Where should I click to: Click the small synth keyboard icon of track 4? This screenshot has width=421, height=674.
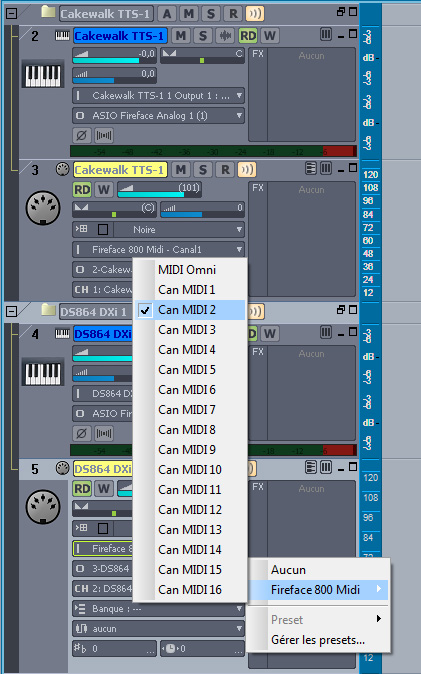pos(62,334)
